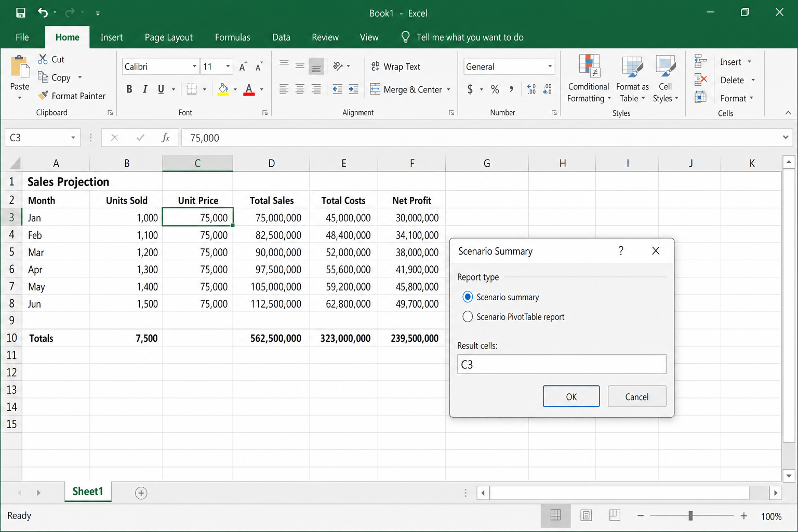
Task: Apply borders to cell
Action: 192,89
